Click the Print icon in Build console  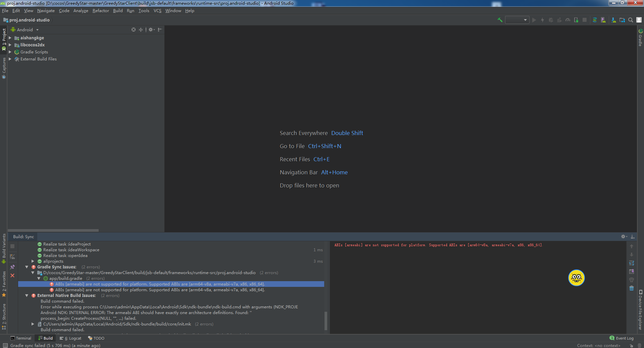coord(632,280)
